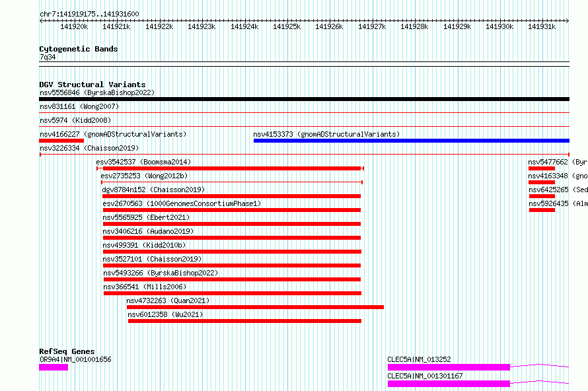Select the esv3542537 (Boomsma2014) variant bar

click(x=231, y=168)
